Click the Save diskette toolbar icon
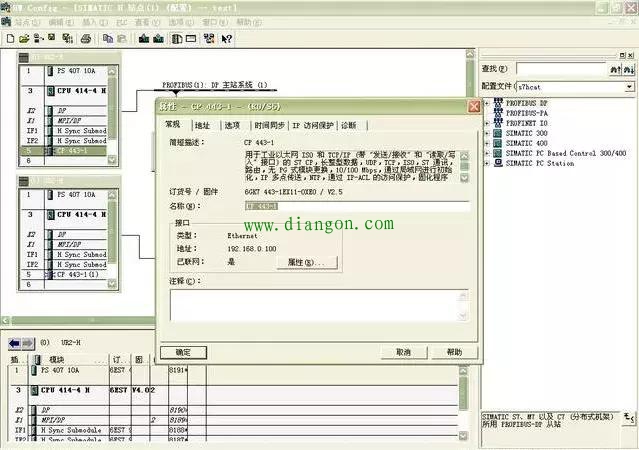Screen dimensions: 639x450 51,38
